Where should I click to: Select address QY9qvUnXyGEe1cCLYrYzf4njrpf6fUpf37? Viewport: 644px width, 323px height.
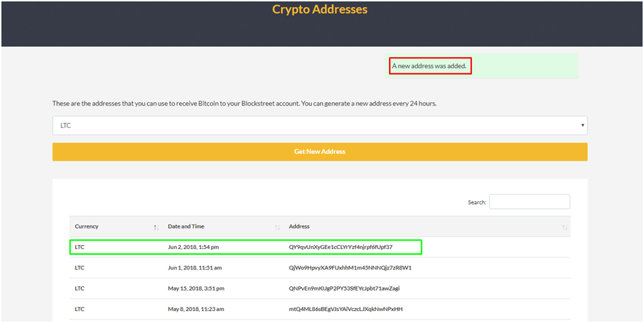[x=341, y=247]
